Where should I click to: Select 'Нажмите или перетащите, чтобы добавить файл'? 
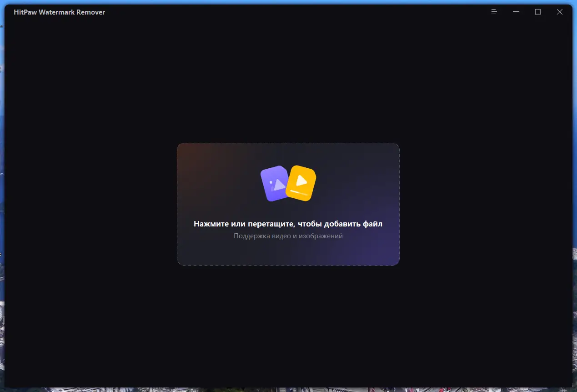288,223
